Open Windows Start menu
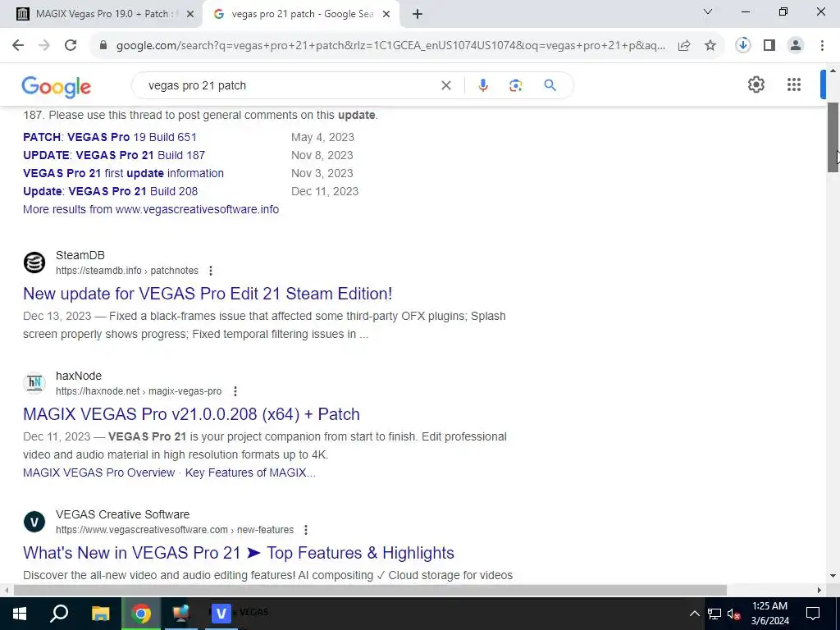The image size is (840, 630). [20, 614]
